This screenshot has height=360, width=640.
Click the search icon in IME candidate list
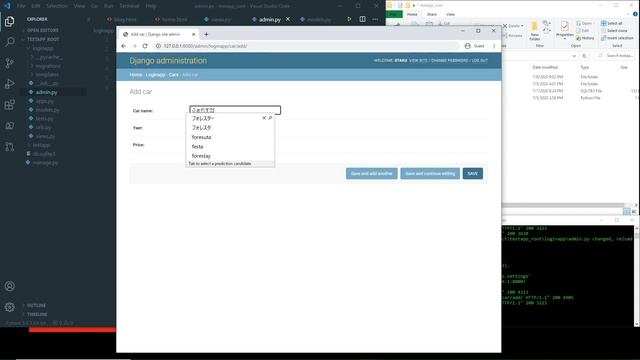[270, 118]
